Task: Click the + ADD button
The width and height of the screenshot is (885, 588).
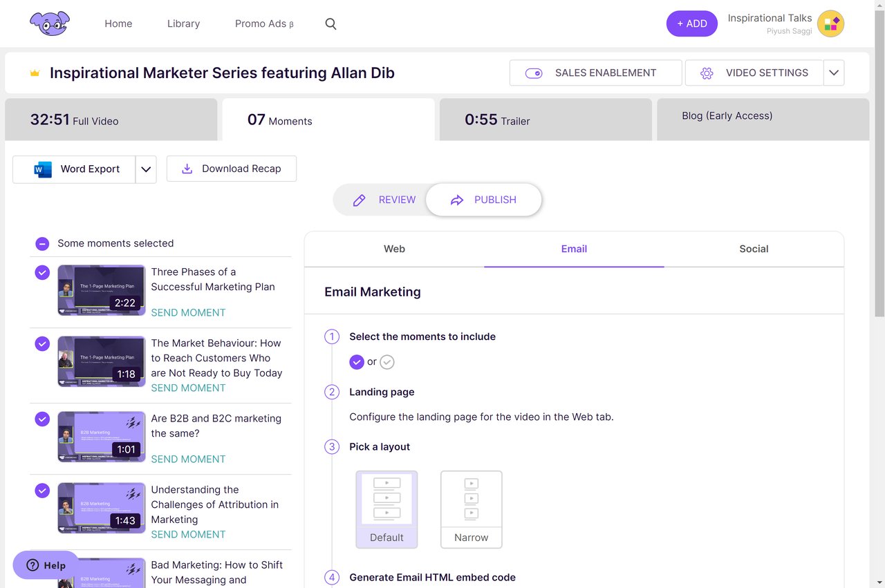Action: [x=691, y=23]
